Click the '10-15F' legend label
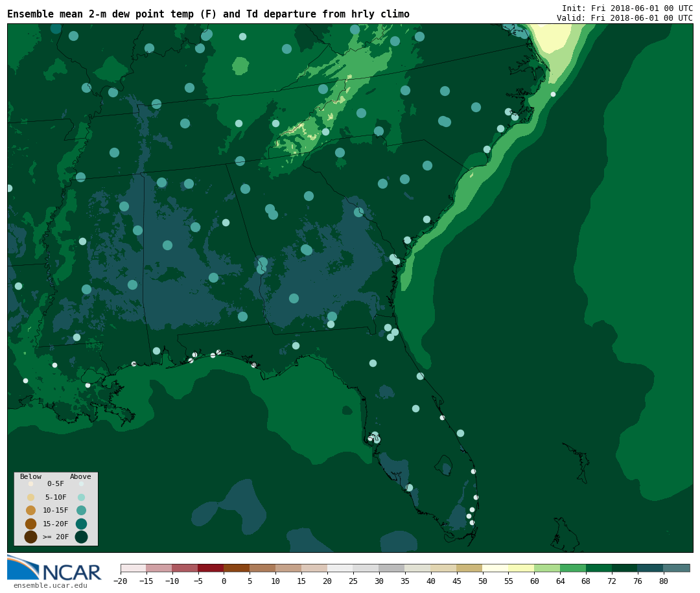The height and width of the screenshot is (593, 700). [x=56, y=511]
